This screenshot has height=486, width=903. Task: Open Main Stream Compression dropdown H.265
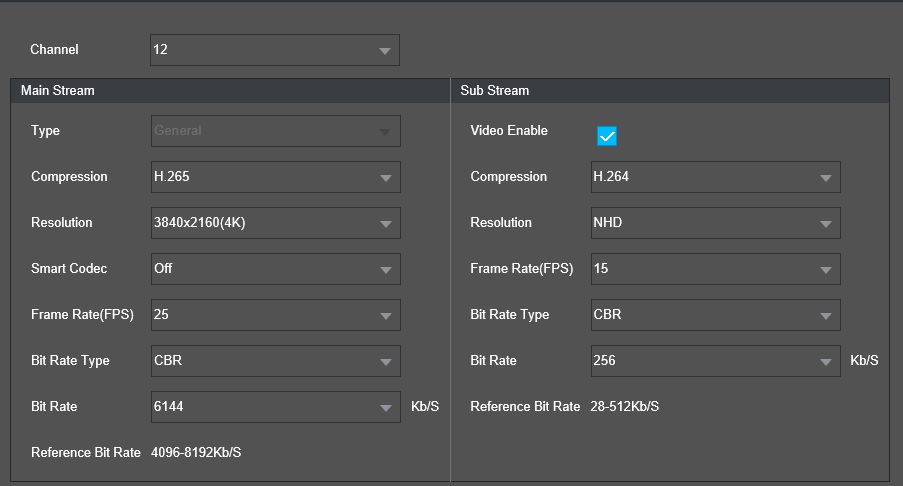(x=276, y=177)
